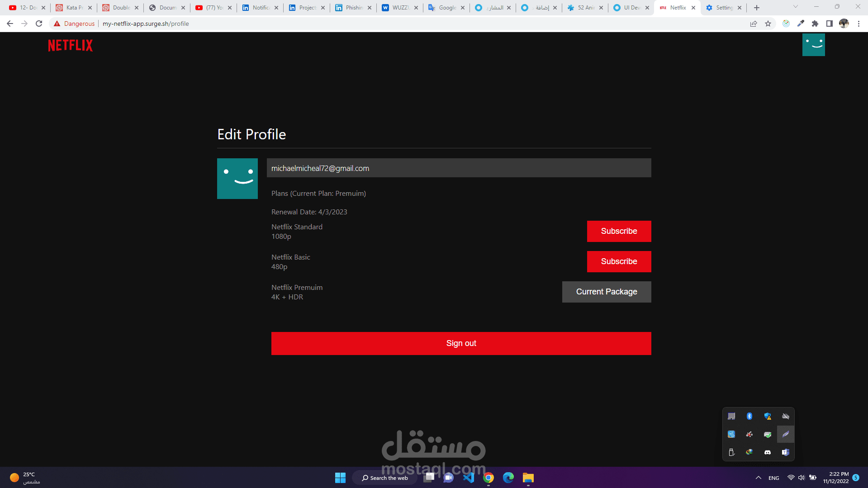
Task: Click the large profile avatar beside the email field
Action: coord(237,179)
